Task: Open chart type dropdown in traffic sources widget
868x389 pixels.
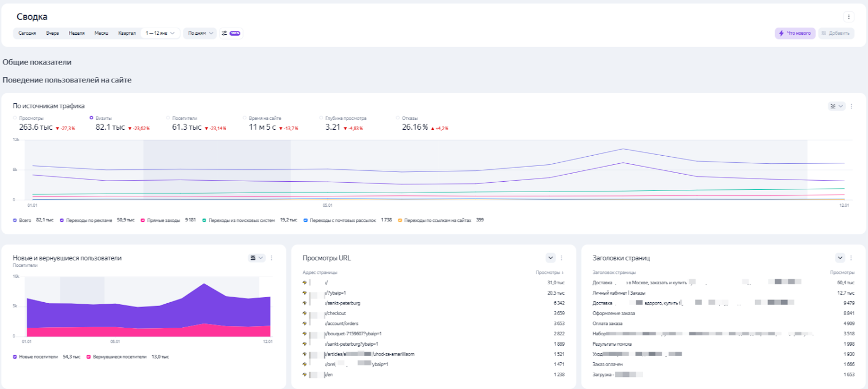Action: [837, 106]
